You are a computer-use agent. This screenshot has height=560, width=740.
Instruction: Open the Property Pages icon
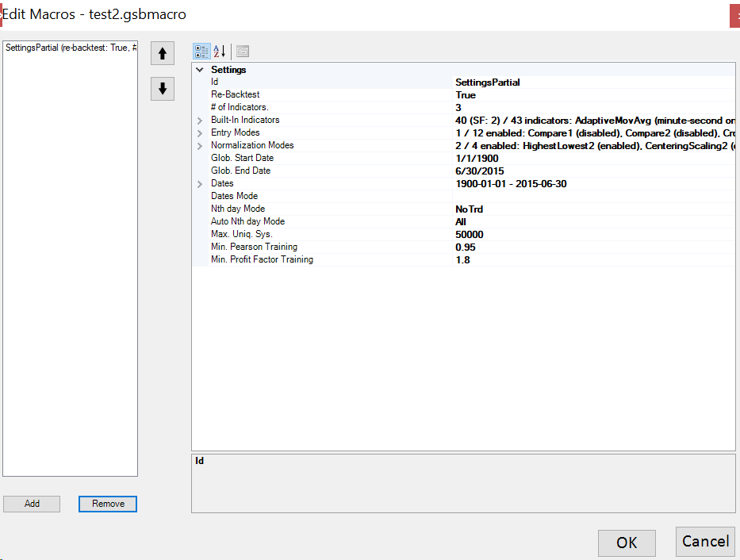click(243, 52)
